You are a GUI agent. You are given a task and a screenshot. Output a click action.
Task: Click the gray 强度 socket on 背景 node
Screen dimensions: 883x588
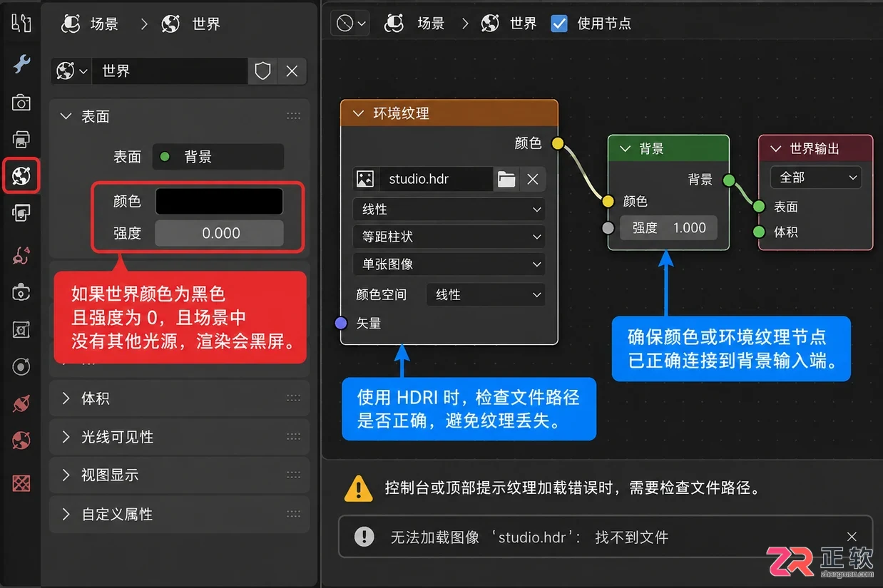[608, 228]
